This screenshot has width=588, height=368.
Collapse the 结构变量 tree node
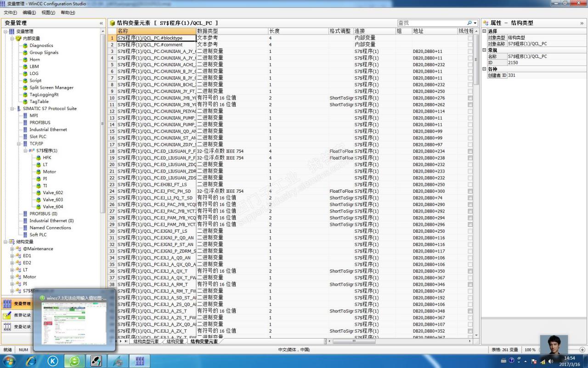click(x=6, y=241)
